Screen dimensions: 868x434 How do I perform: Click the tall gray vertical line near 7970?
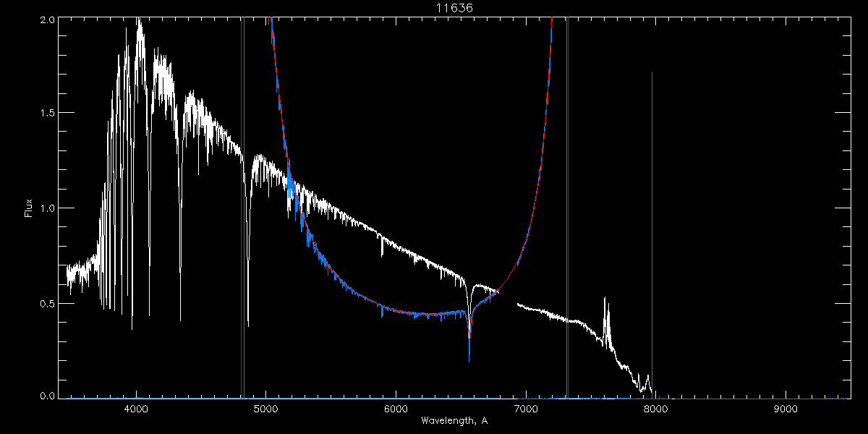pos(652,234)
